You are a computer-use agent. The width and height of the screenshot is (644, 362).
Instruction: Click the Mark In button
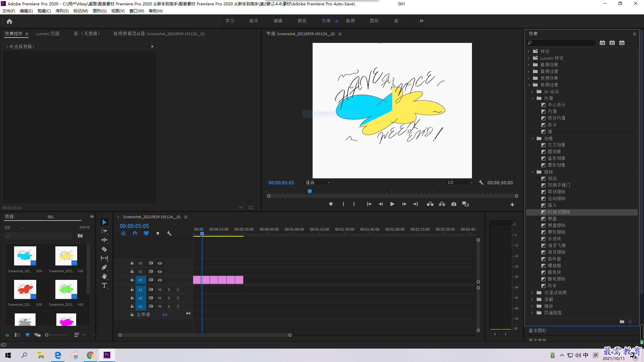point(343,204)
